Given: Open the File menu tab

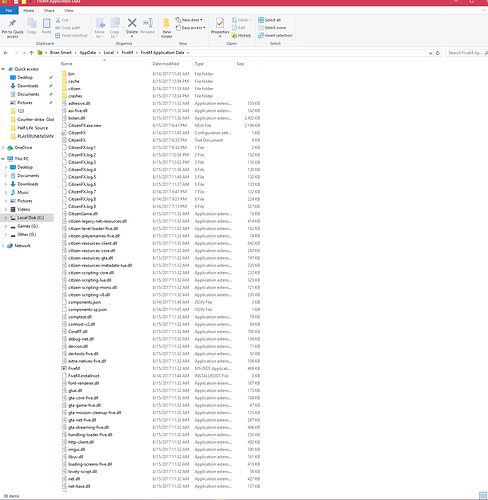Looking at the screenshot, I should [x=9, y=10].
